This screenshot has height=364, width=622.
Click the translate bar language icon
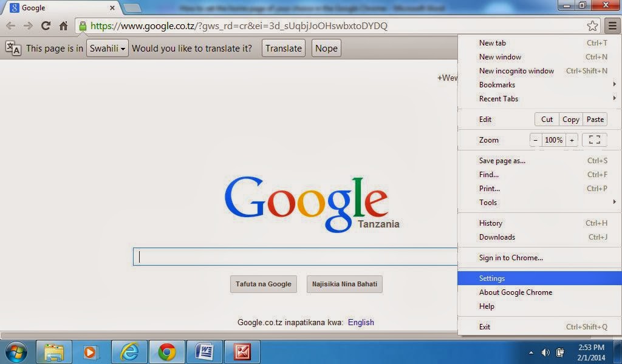click(13, 49)
